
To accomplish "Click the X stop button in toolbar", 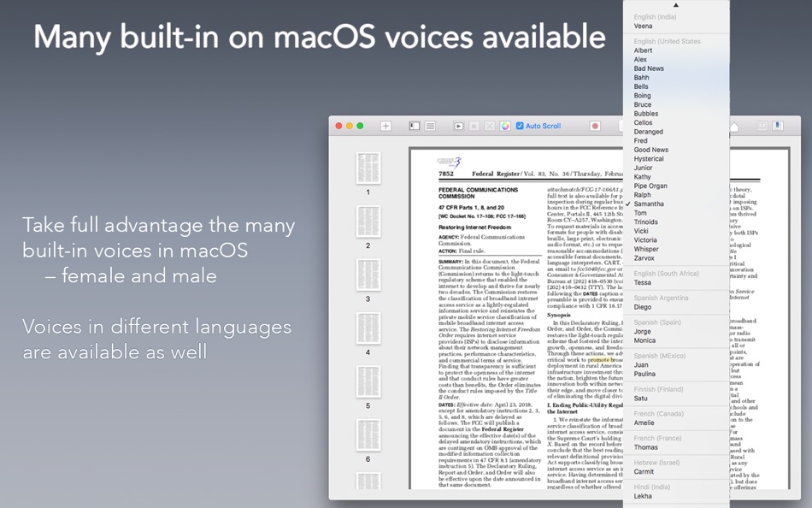I will coord(490,126).
